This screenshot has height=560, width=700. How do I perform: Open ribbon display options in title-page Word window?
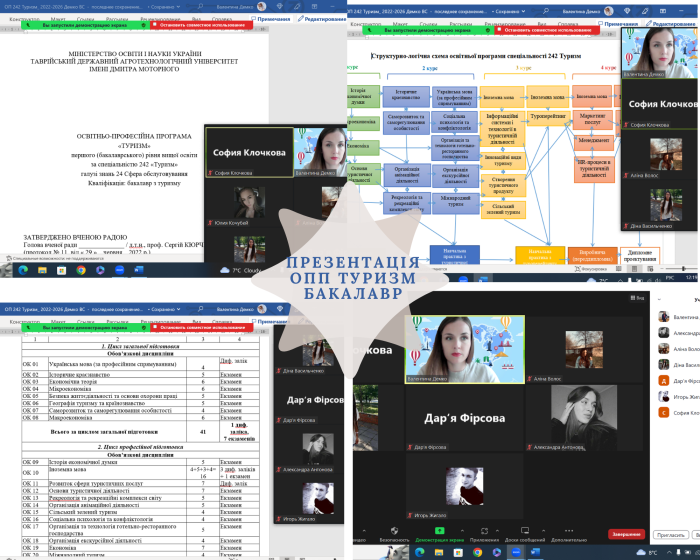pyautogui.click(x=314, y=7)
